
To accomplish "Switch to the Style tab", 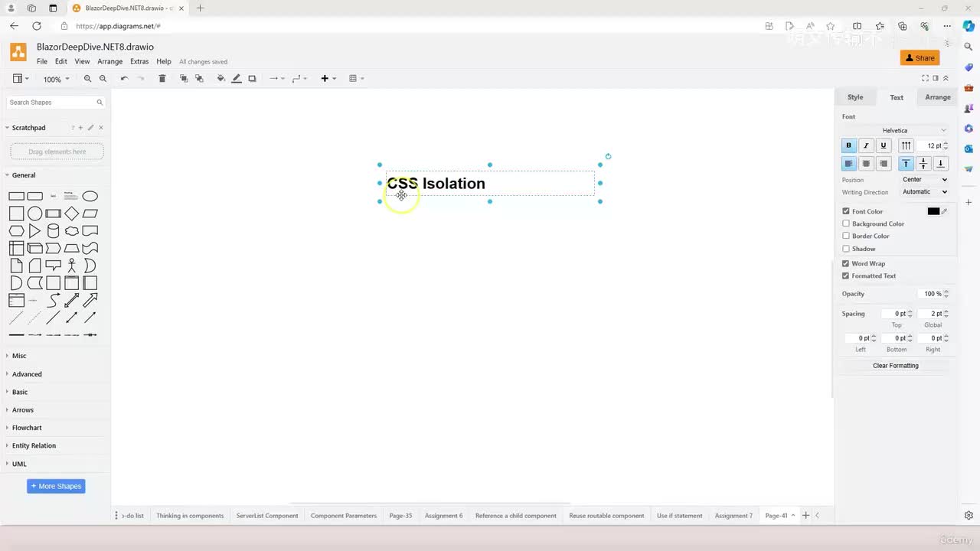I will coord(855,97).
